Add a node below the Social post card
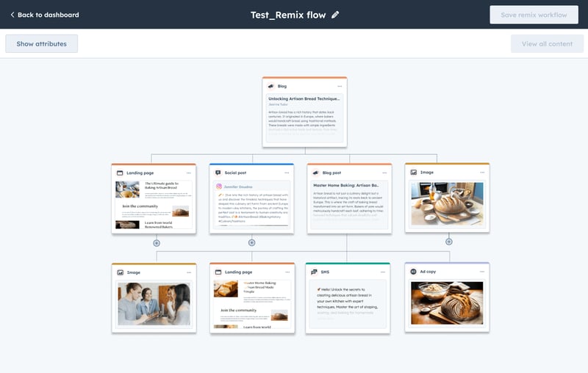This screenshot has height=373, width=588. click(251, 243)
